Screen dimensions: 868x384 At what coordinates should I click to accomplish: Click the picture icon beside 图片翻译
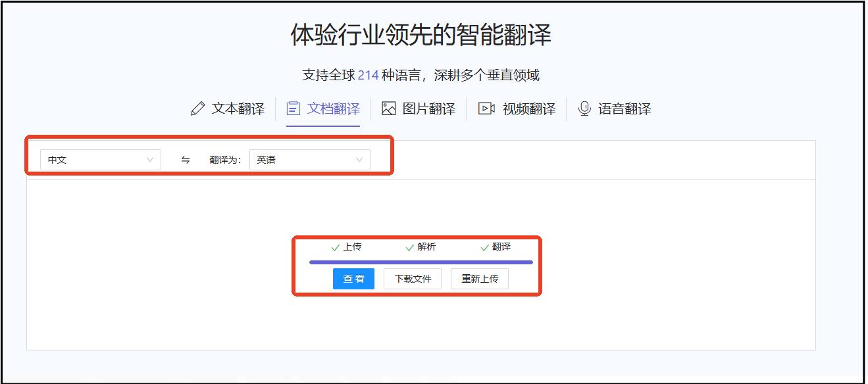point(389,108)
